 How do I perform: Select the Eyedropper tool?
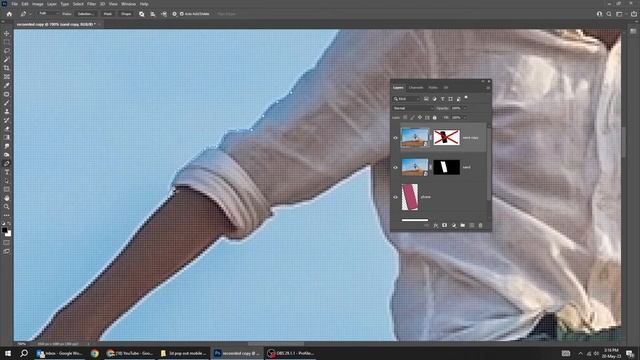(x=7, y=85)
